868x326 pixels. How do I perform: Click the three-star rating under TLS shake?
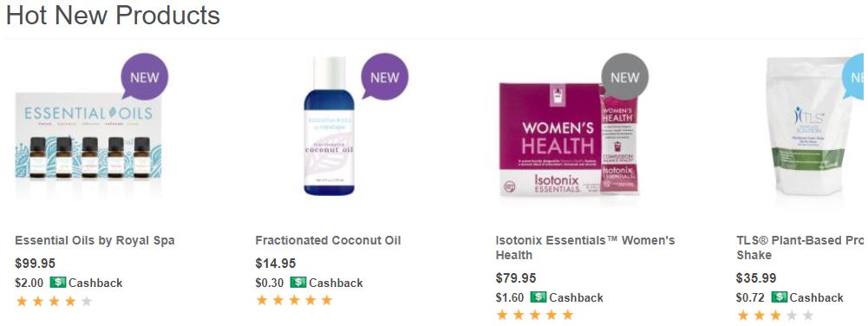(775, 316)
